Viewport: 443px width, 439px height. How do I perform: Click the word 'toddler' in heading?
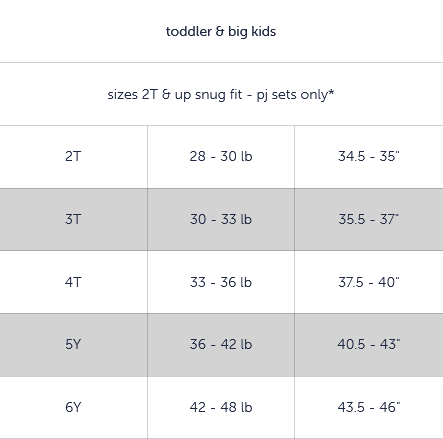coord(189,32)
